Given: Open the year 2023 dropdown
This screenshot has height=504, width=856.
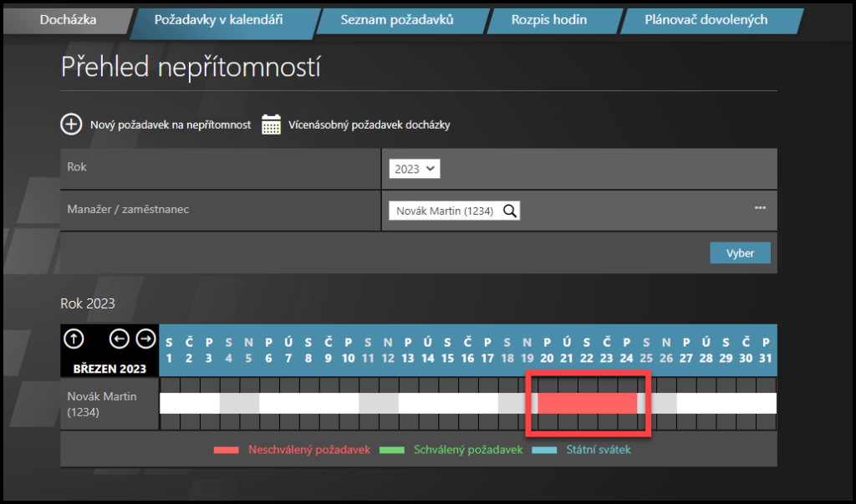Looking at the screenshot, I should (x=415, y=169).
